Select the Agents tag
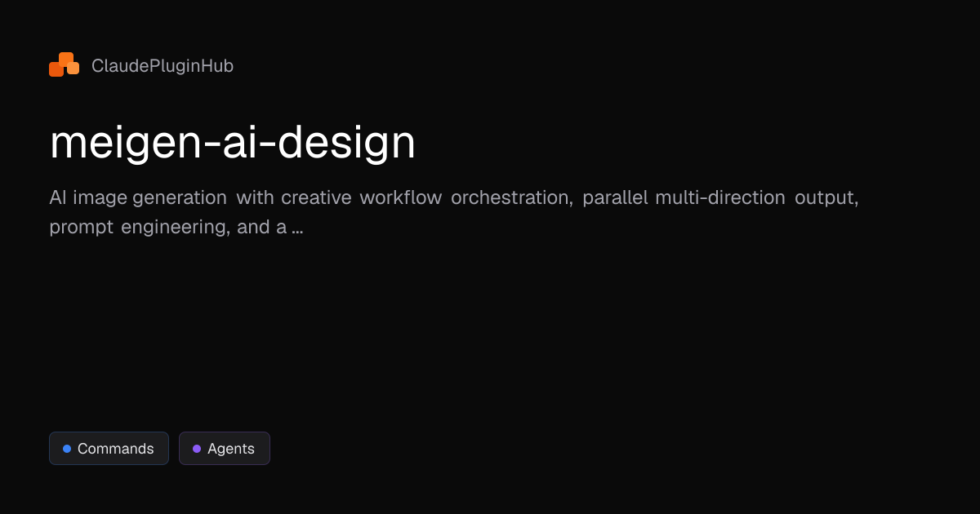980x514 pixels. click(224, 449)
